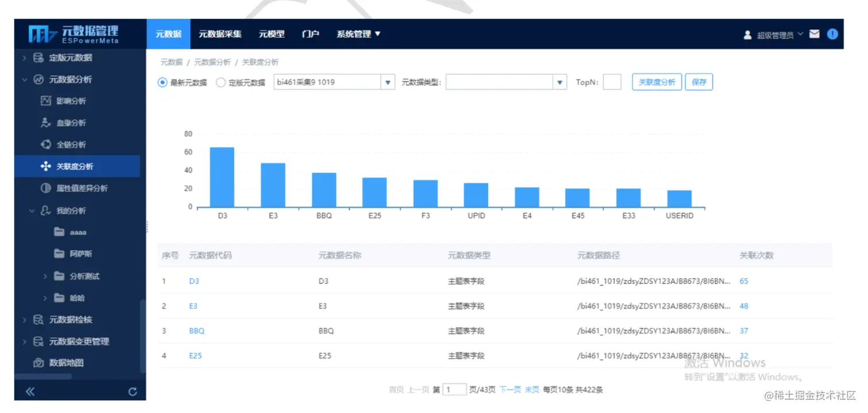
Task: Expand the 定版元数据 tree node
Action: point(24,57)
